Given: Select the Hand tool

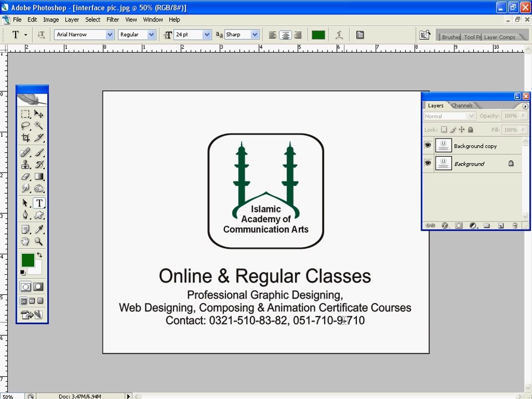Looking at the screenshot, I should [25, 242].
